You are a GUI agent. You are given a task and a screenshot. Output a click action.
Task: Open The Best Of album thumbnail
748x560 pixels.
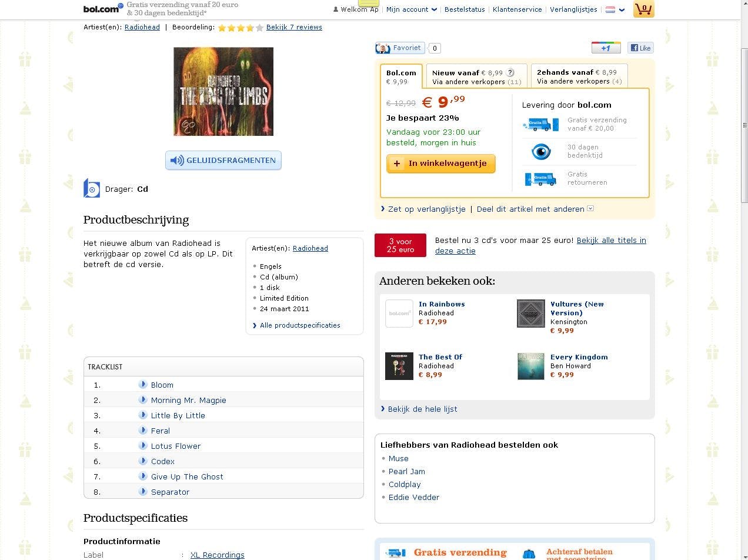(x=399, y=366)
